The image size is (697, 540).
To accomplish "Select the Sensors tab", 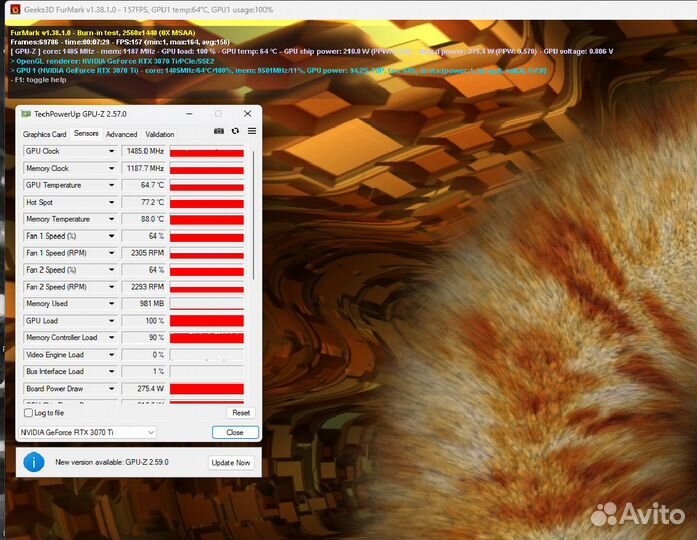I will click(x=86, y=133).
